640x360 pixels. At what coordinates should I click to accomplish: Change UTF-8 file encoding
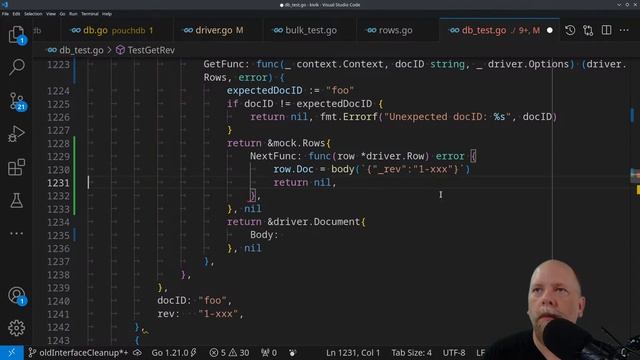point(454,353)
